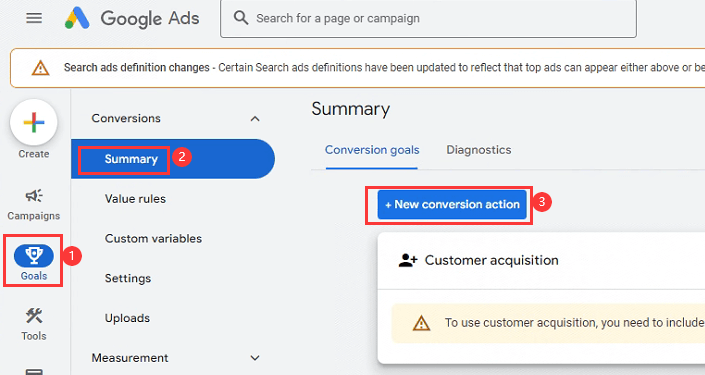This screenshot has height=375, width=705.
Task: Click the Campaigns label in sidebar
Action: pyautogui.click(x=34, y=216)
